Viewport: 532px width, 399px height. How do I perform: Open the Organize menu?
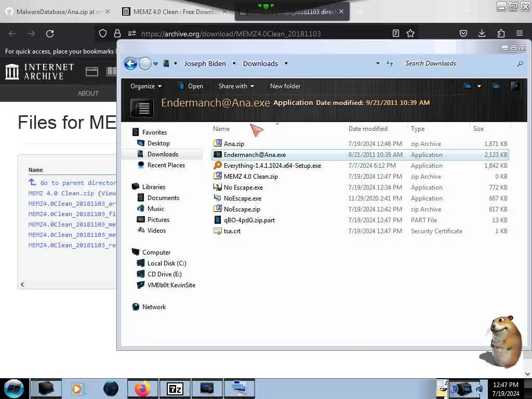[146, 86]
